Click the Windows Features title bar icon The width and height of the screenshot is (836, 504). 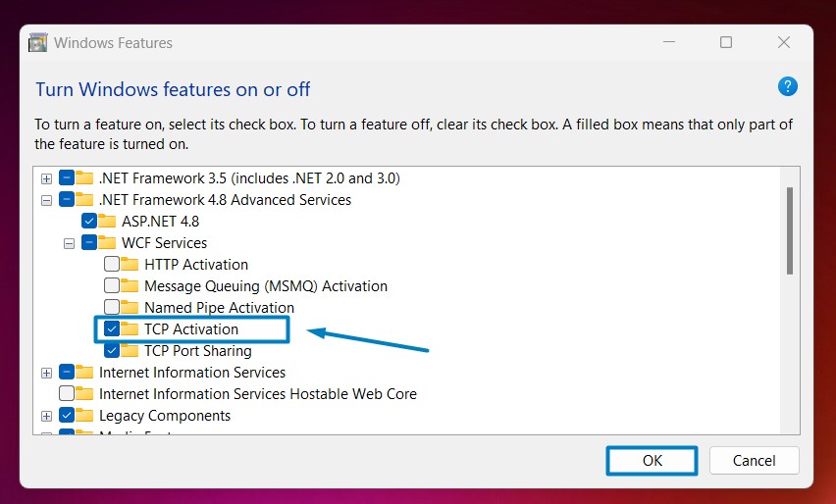(38, 42)
